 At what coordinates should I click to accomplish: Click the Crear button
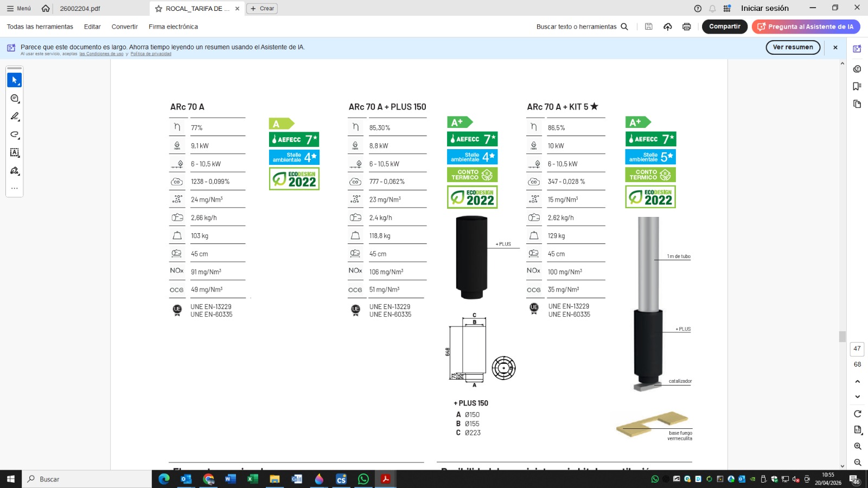coord(262,9)
